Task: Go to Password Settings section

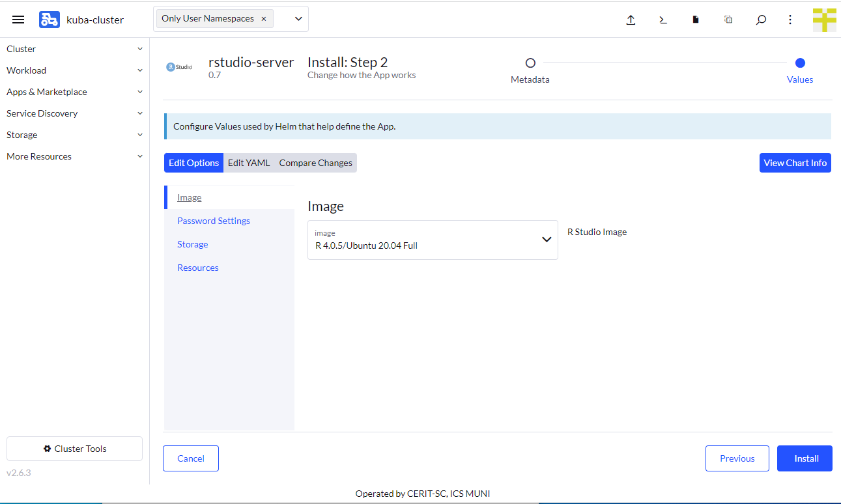Action: click(x=214, y=221)
